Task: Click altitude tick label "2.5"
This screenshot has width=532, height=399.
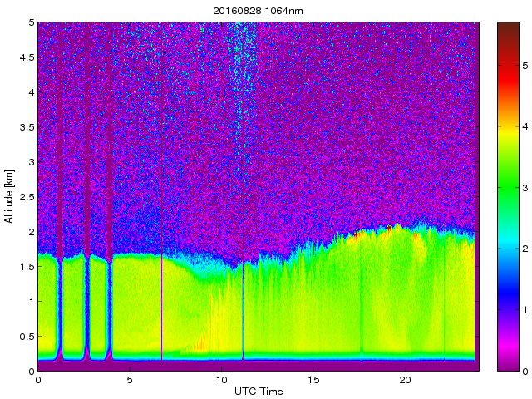Action: tap(27, 197)
